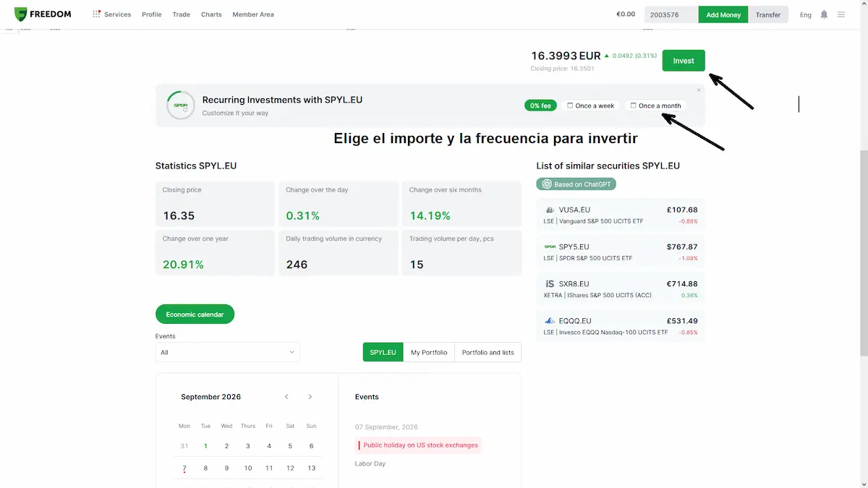Open the Economic calendar button
This screenshot has width=868, height=488.
tap(195, 314)
